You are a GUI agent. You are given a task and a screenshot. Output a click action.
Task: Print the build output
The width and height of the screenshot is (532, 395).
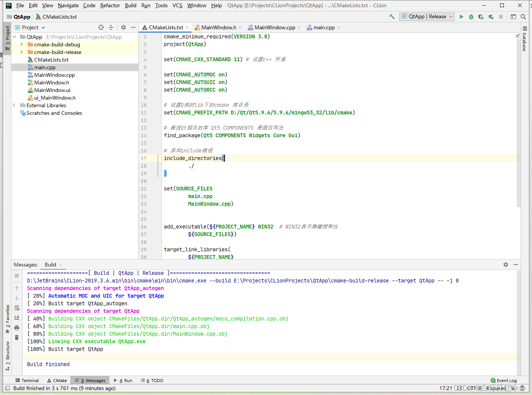point(17,328)
